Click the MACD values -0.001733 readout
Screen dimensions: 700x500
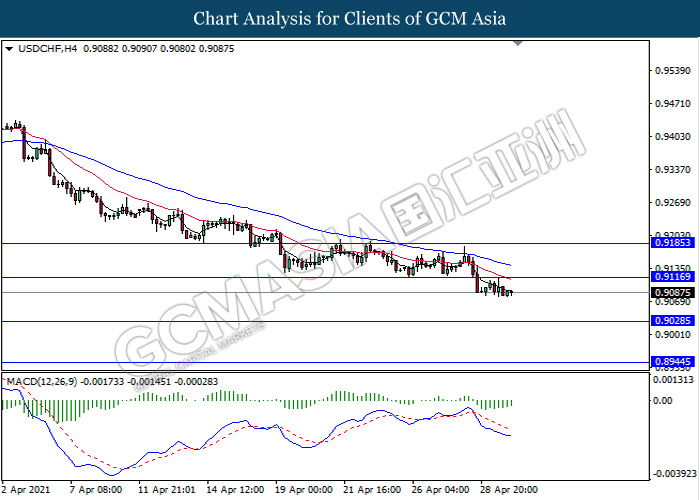[102, 382]
